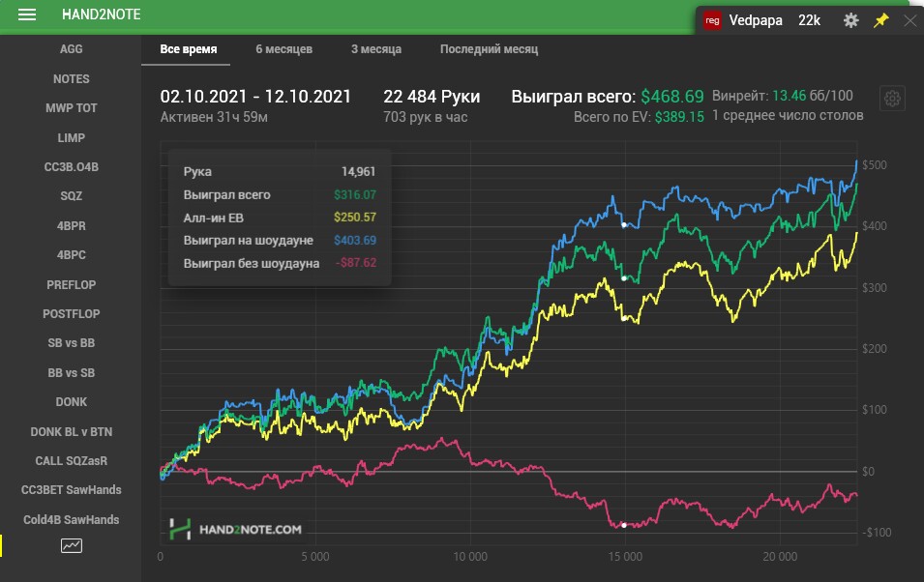Open the NOTES sidebar item
Viewport: 924px width, 582px height.
pos(72,79)
